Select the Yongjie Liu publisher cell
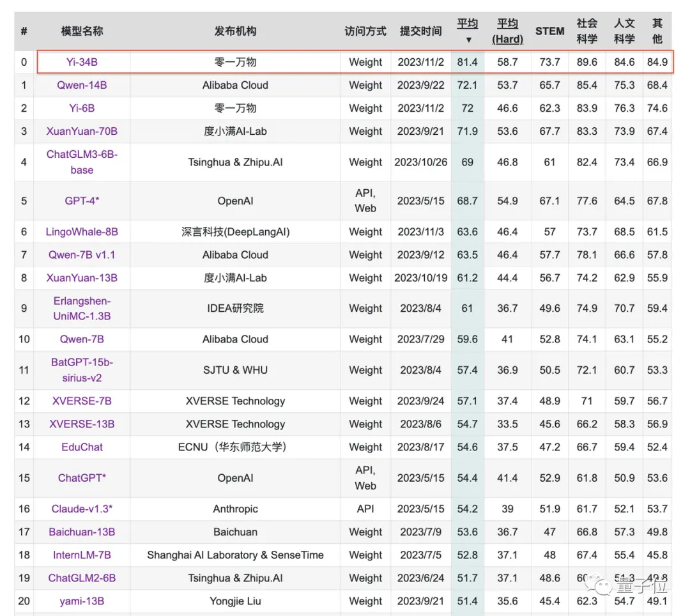The image size is (690, 616). tap(235, 601)
